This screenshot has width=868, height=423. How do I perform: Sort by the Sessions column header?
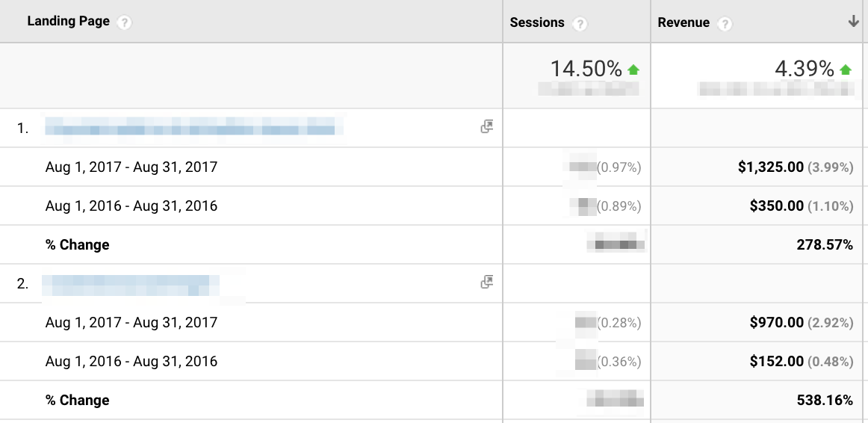click(536, 23)
